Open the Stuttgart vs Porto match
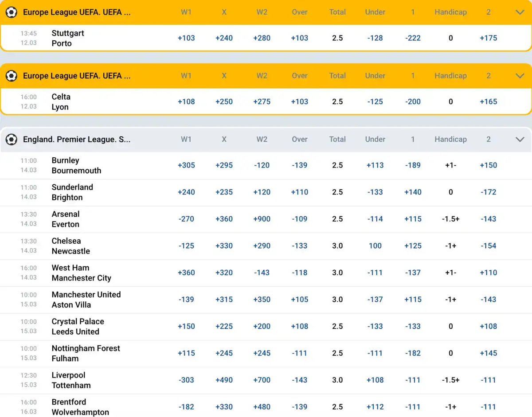Screen dimensions: 532x417 pos(68,38)
